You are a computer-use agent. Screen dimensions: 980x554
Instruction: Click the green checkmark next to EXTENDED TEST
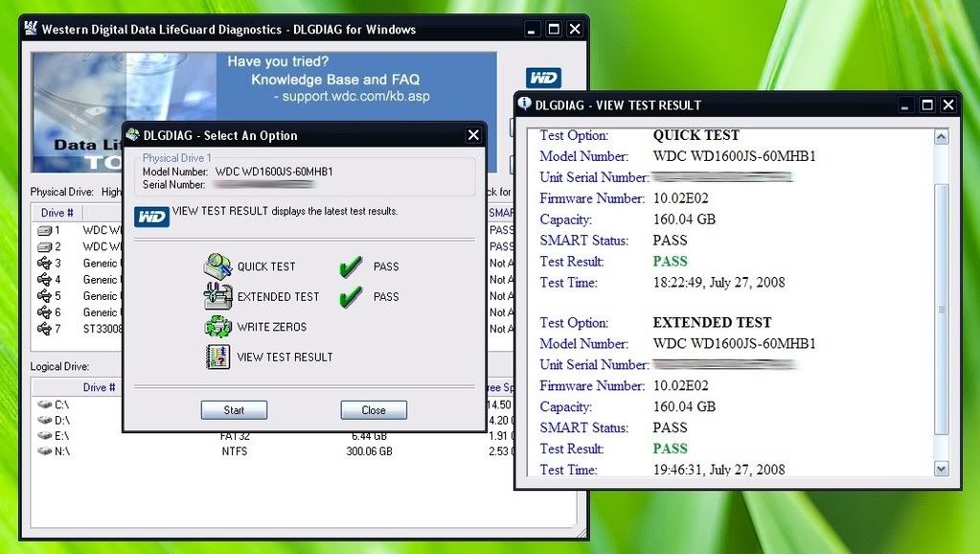(x=351, y=296)
